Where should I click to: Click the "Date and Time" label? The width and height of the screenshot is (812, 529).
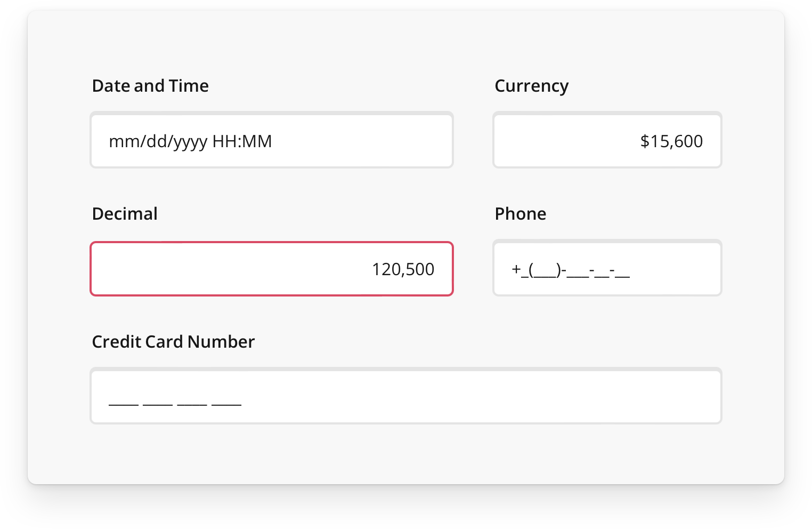[150, 86]
